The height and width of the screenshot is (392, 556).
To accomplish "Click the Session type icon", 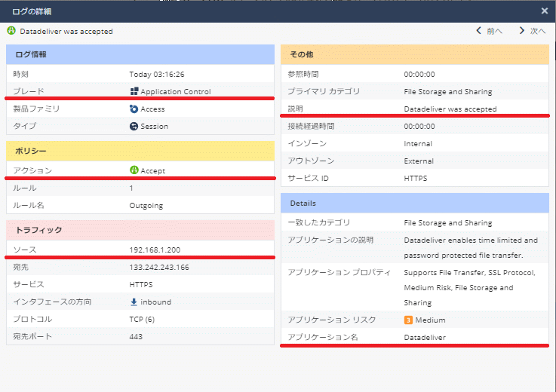I will coord(134,127).
